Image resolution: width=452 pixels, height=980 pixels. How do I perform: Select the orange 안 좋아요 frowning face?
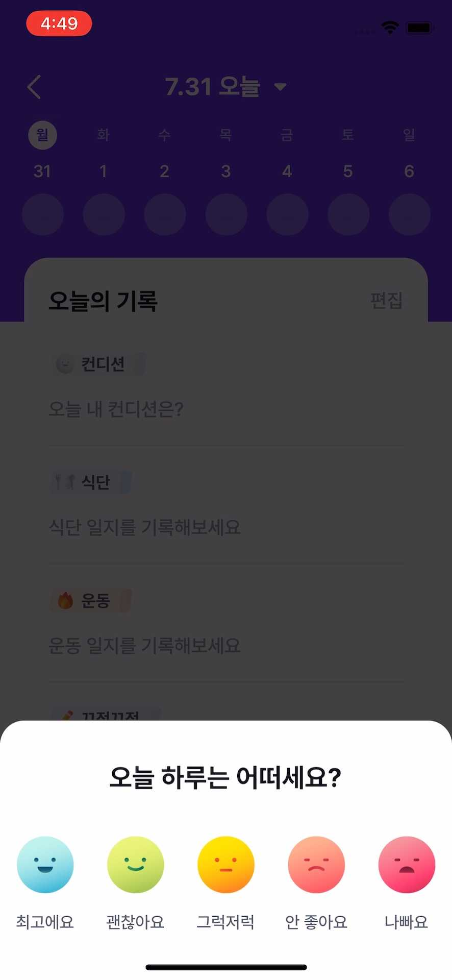tap(316, 864)
